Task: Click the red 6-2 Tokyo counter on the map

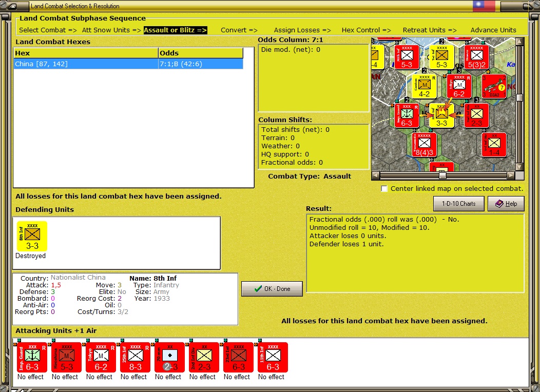Action: tap(459, 86)
